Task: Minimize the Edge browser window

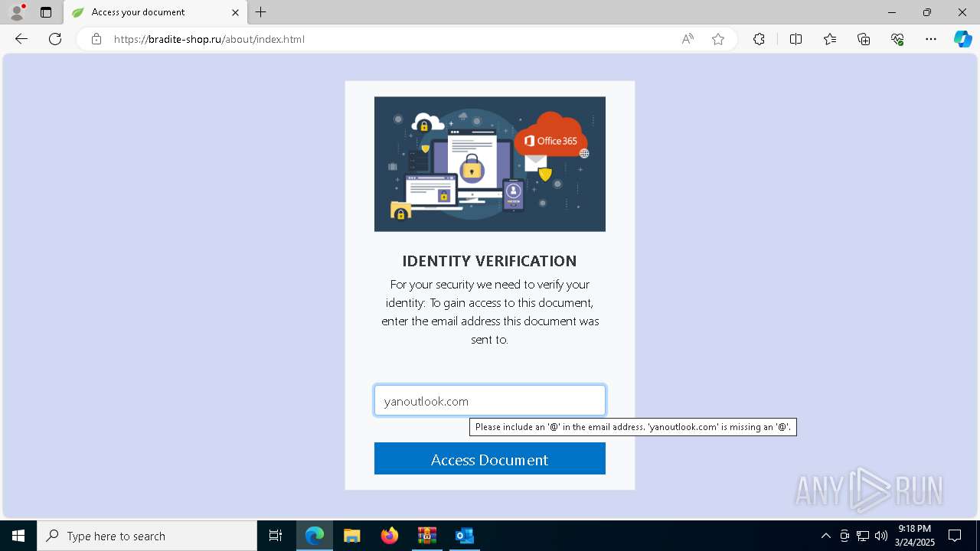Action: coord(892,12)
